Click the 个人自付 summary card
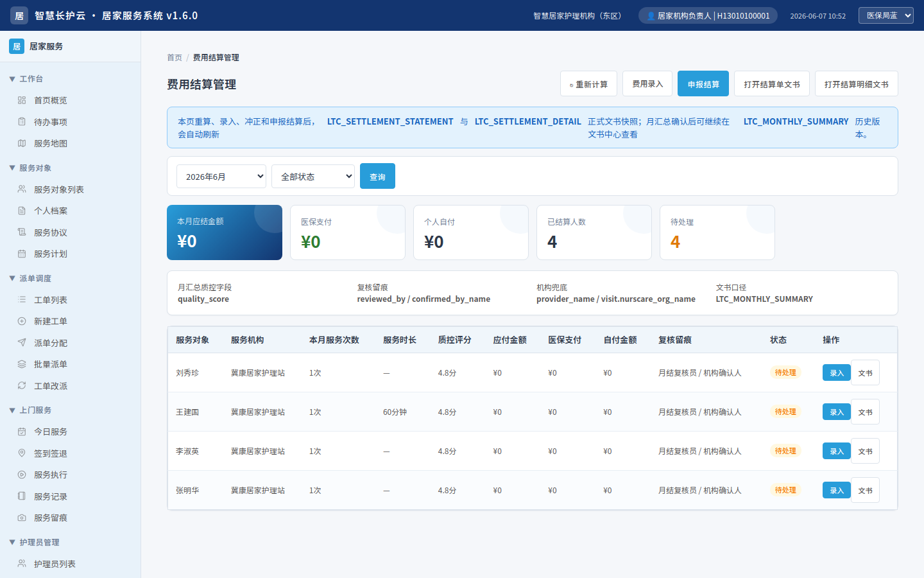The height and width of the screenshot is (578, 924). click(471, 232)
